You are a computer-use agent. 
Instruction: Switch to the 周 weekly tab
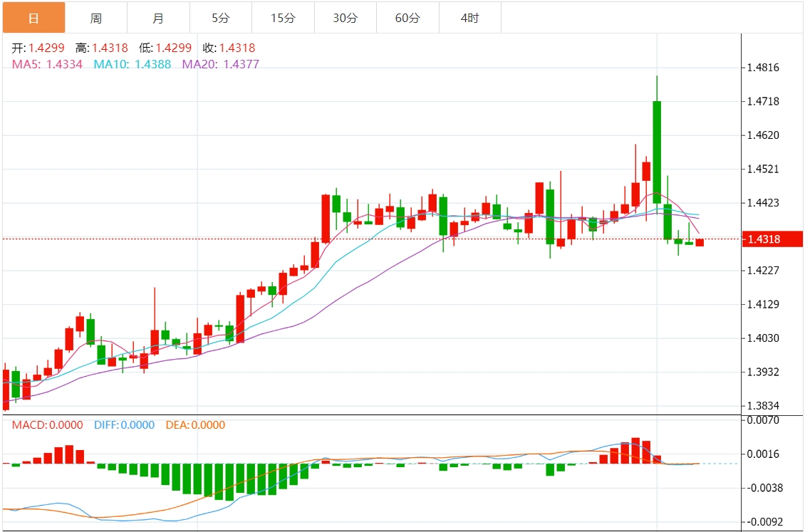pos(96,18)
